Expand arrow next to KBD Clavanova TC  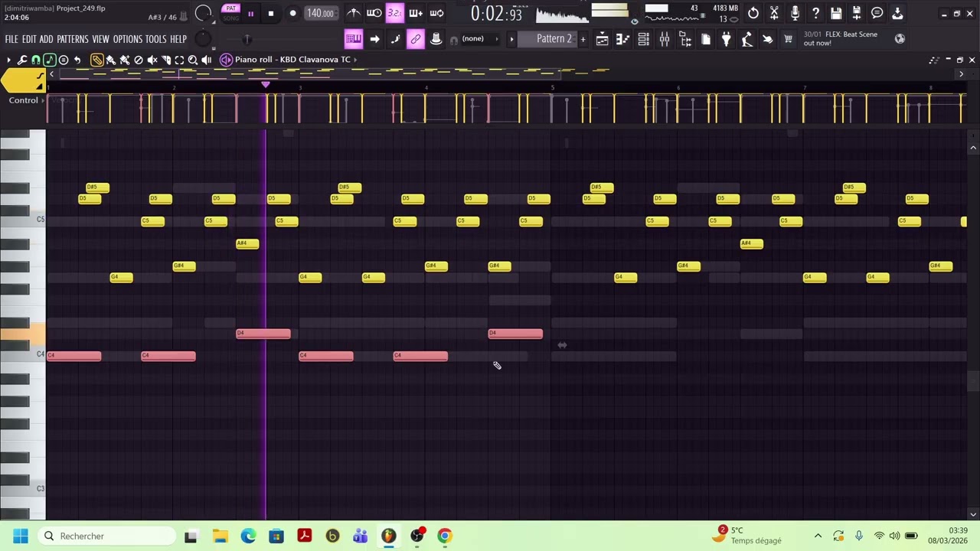[x=355, y=60]
